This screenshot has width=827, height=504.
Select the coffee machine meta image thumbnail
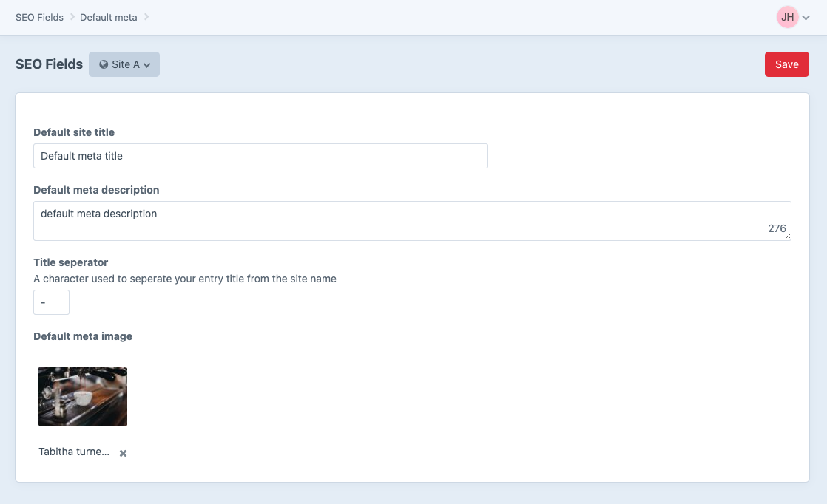pos(83,396)
